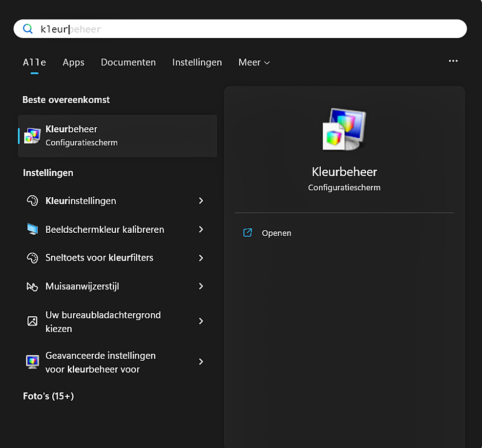Select the Alle tab
482x448 pixels.
(34, 62)
